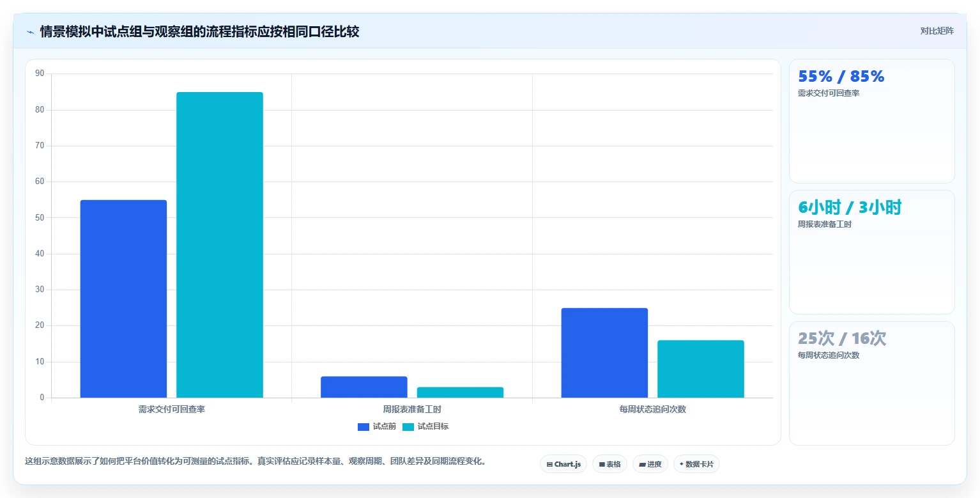
Task: Click the footnote beginning 这组示意数据
Action: pyautogui.click(x=256, y=461)
